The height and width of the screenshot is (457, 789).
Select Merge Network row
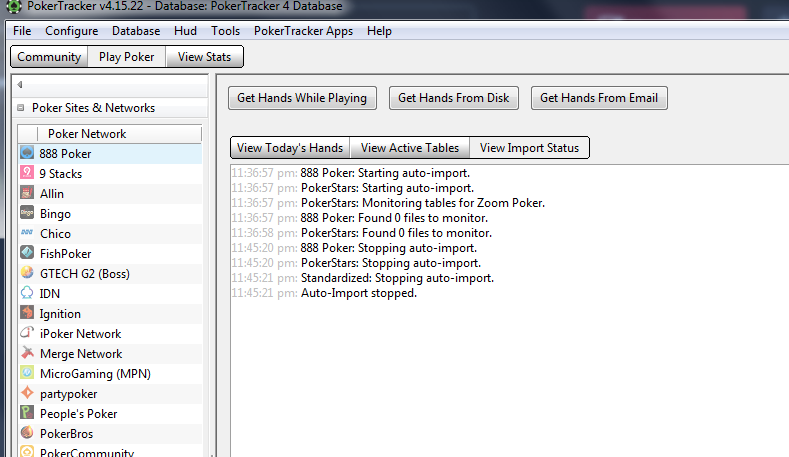(110, 354)
